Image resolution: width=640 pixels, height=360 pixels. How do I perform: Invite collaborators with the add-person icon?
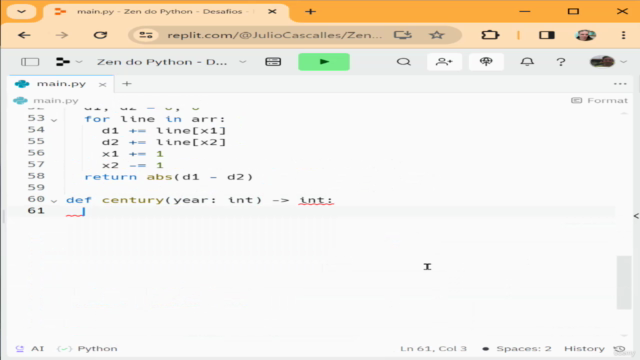pyautogui.click(x=444, y=62)
